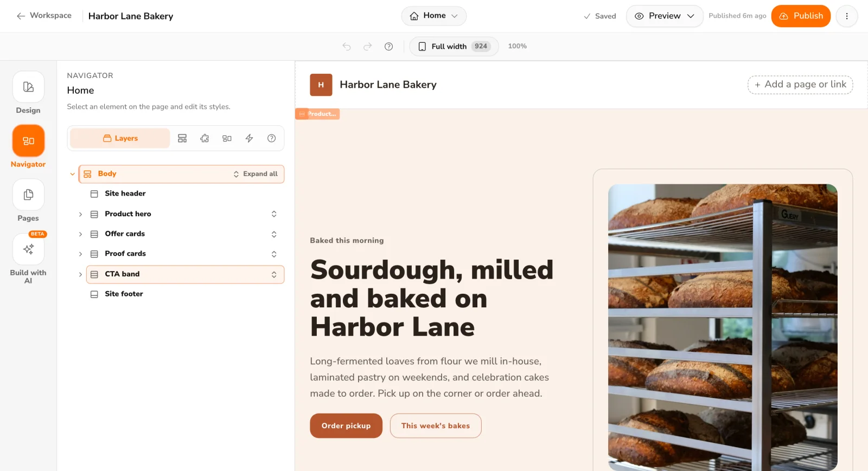Expand the Product hero layer
868x471 pixels.
pyautogui.click(x=80, y=214)
